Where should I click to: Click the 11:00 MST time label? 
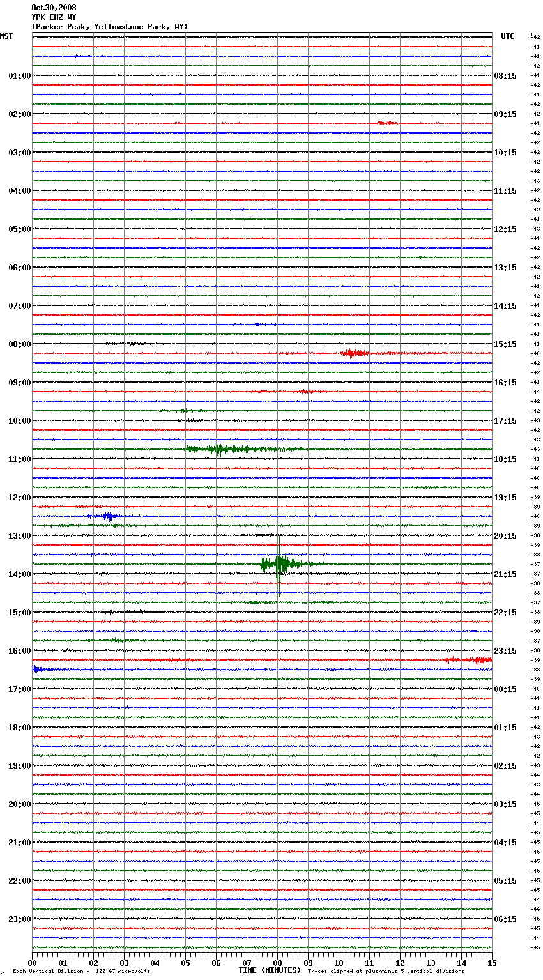(x=20, y=459)
